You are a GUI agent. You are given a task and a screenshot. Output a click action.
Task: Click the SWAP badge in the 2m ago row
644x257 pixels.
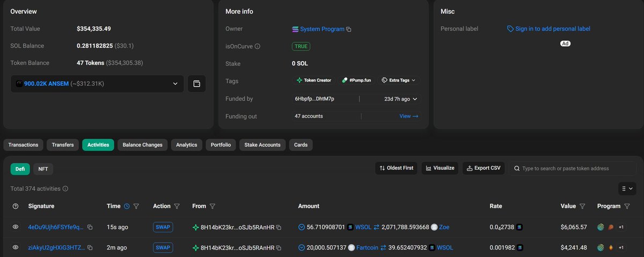tap(163, 247)
